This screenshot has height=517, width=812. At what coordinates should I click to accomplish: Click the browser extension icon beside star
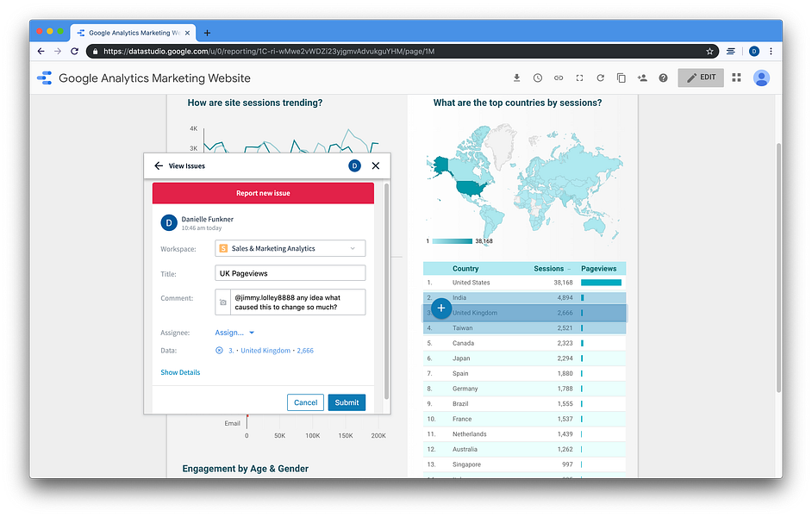tap(731, 51)
